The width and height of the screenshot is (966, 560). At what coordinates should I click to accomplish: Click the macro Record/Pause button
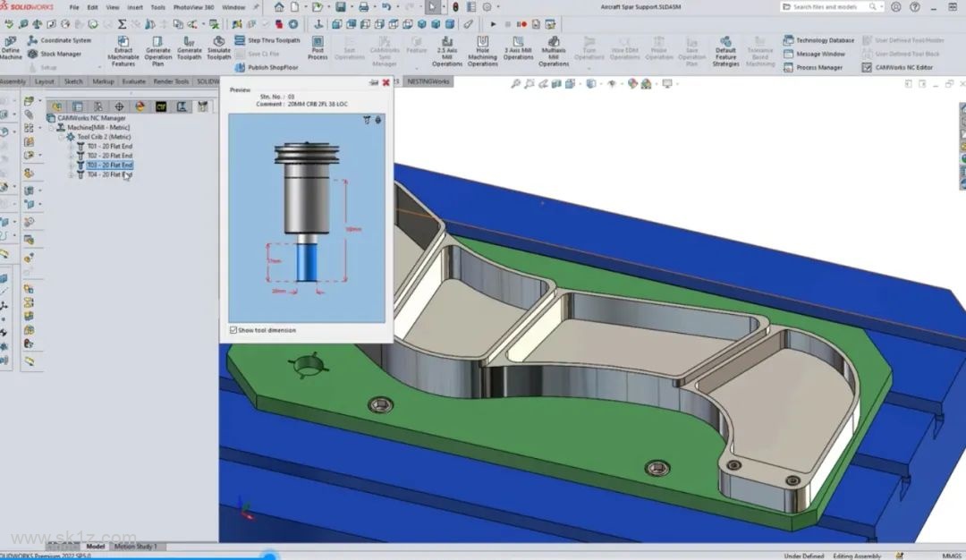coord(521,25)
